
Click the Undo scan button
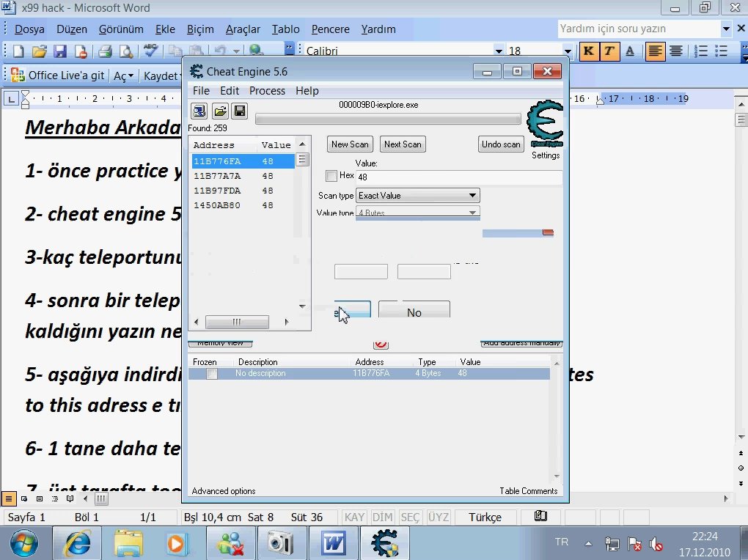tap(501, 144)
